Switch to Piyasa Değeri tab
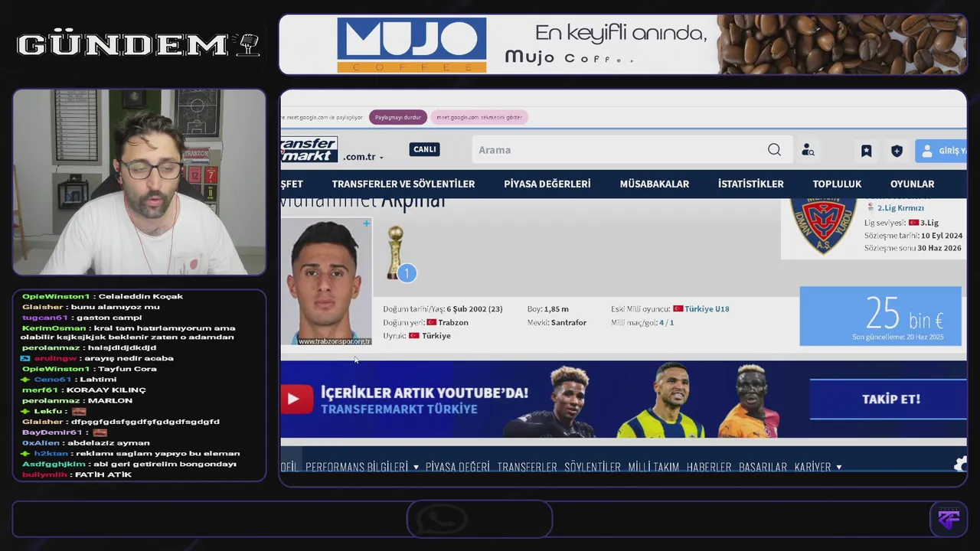The width and height of the screenshot is (980, 551). [x=457, y=467]
